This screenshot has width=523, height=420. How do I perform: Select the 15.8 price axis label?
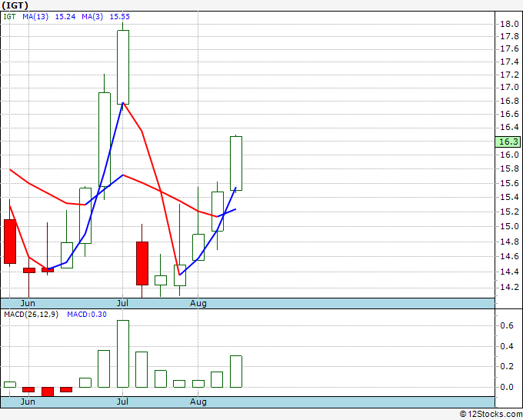[x=509, y=168]
